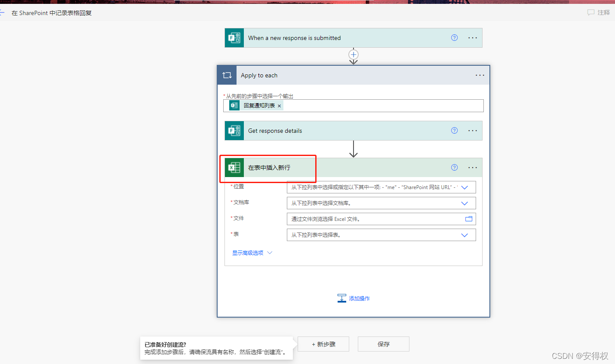Click the Excel icon on 在表中插入新行

pos(234,168)
